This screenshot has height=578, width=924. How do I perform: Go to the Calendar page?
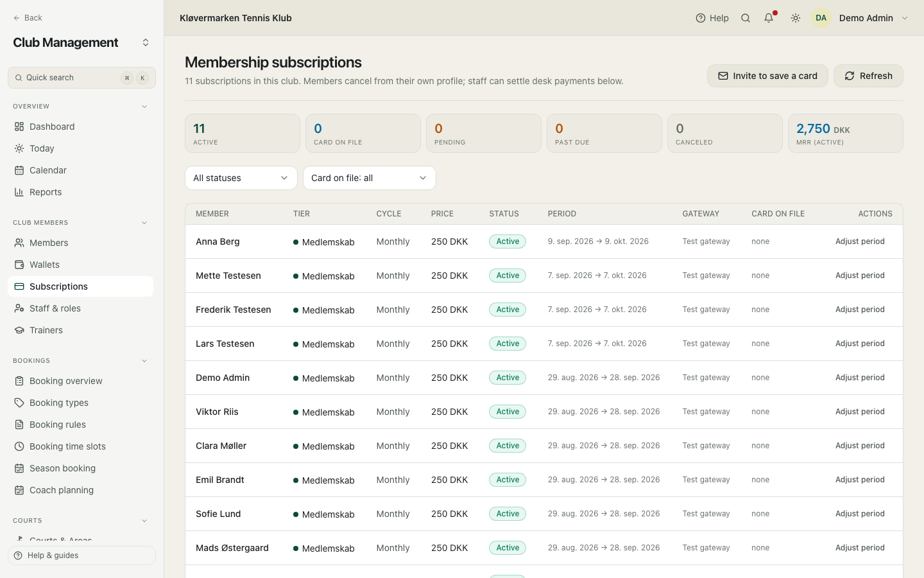(x=80, y=170)
